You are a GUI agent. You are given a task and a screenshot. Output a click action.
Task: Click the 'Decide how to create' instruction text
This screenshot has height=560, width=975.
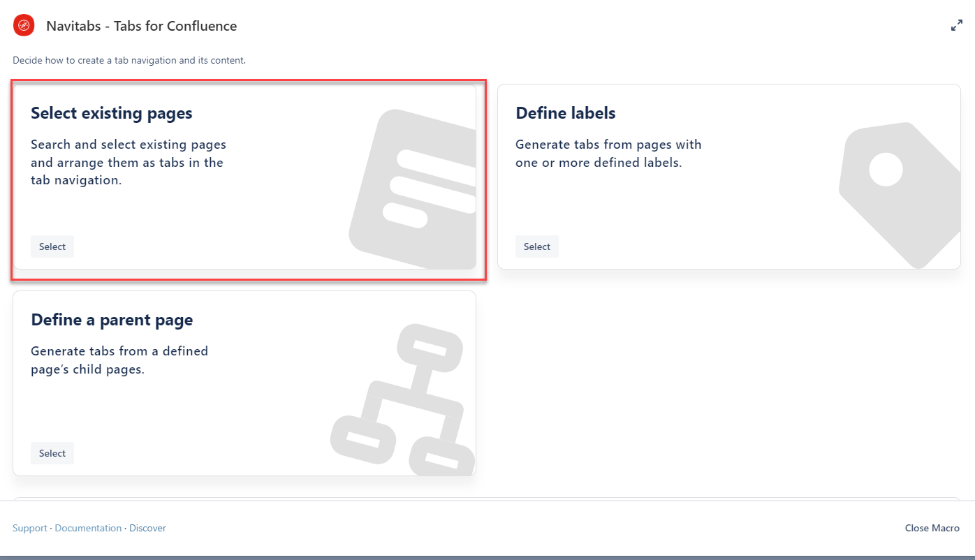click(x=129, y=61)
